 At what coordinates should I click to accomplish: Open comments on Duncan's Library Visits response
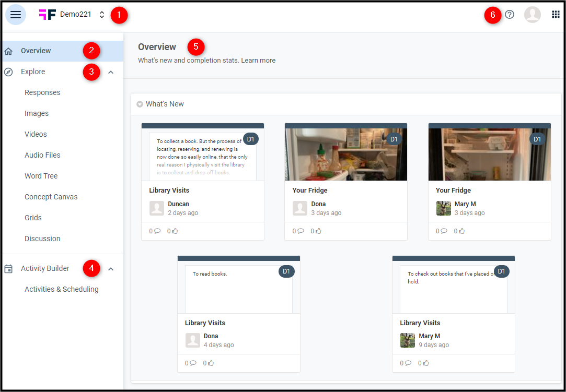click(x=154, y=231)
